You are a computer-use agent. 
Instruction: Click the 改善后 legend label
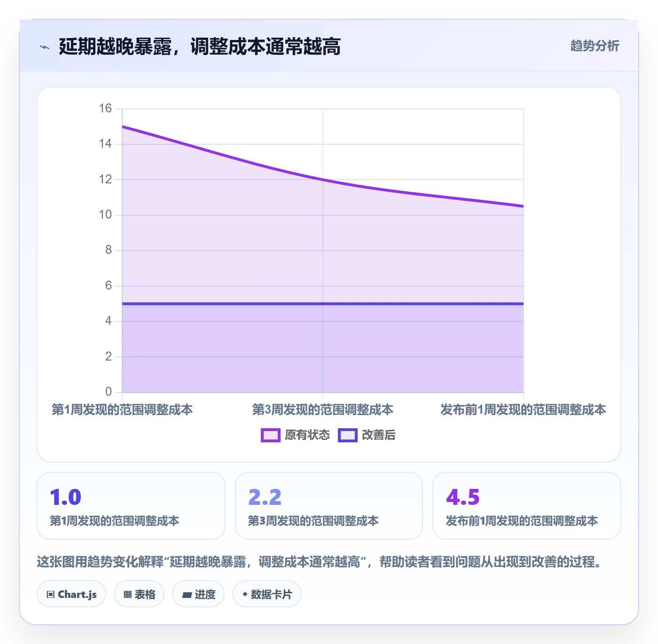(379, 435)
